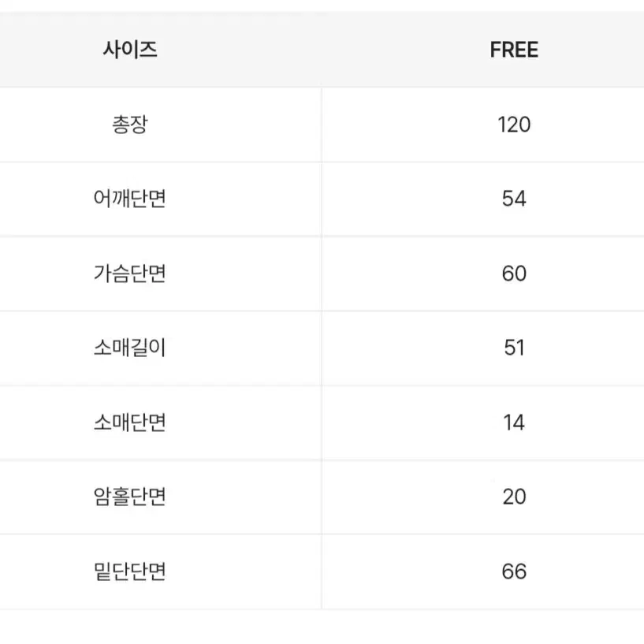The height and width of the screenshot is (644, 644).
Task: Click the 51 sleeve length value
Action: pyautogui.click(x=514, y=348)
